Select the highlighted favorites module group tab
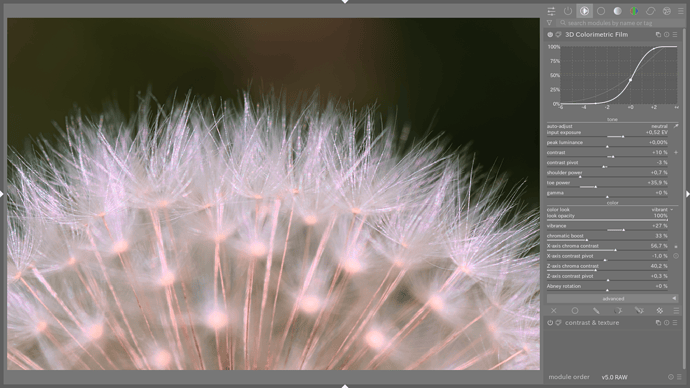 click(x=584, y=11)
